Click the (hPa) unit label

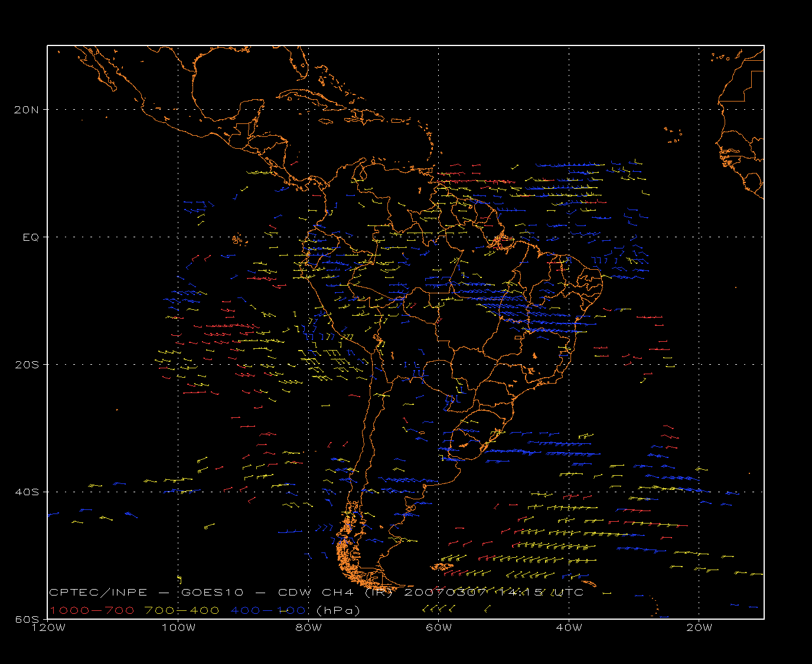coord(338,610)
